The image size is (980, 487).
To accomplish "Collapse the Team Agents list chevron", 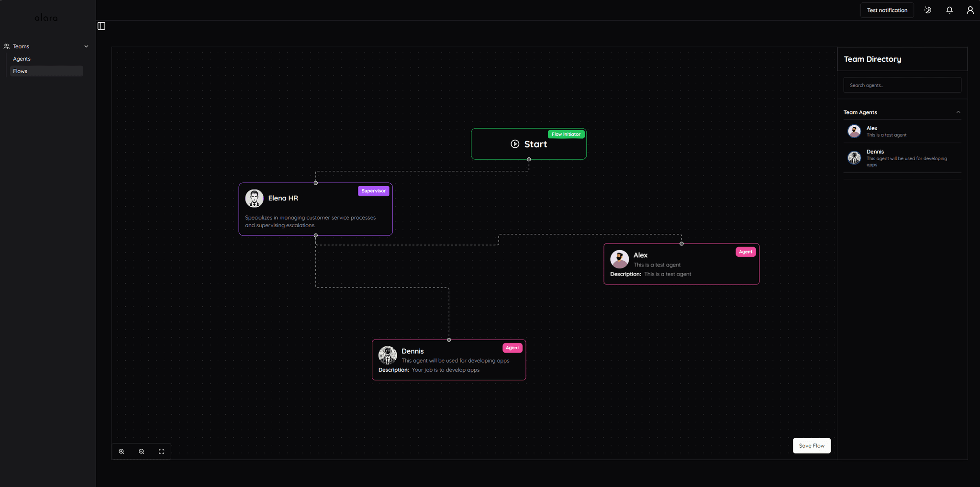I will tap(958, 112).
